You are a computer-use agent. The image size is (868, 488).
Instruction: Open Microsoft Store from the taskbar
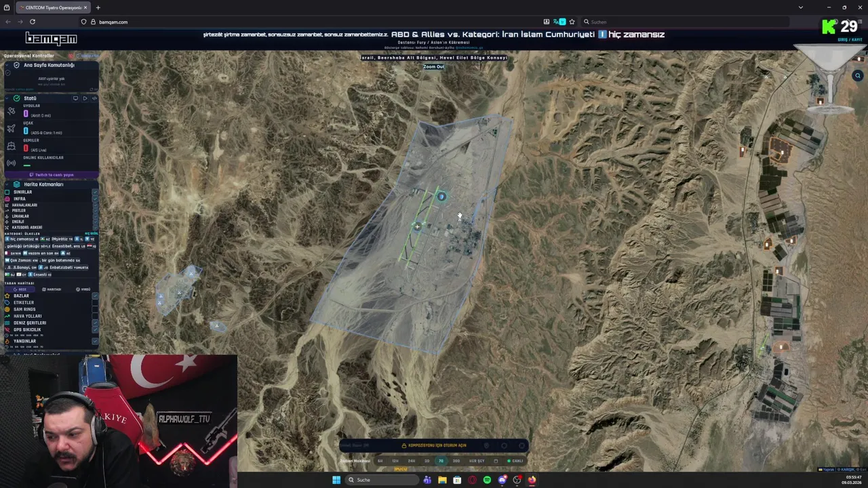[457, 480]
